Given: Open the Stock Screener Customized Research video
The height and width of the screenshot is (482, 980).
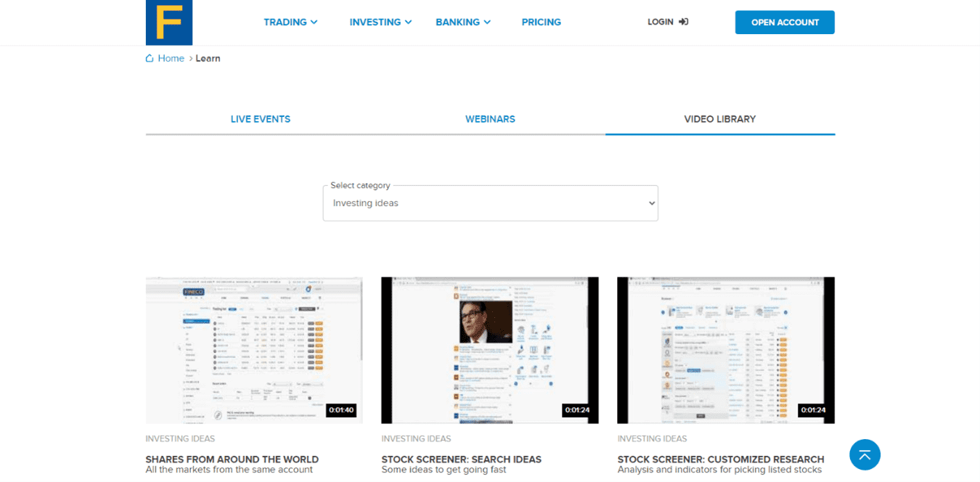Looking at the screenshot, I should pos(725,350).
